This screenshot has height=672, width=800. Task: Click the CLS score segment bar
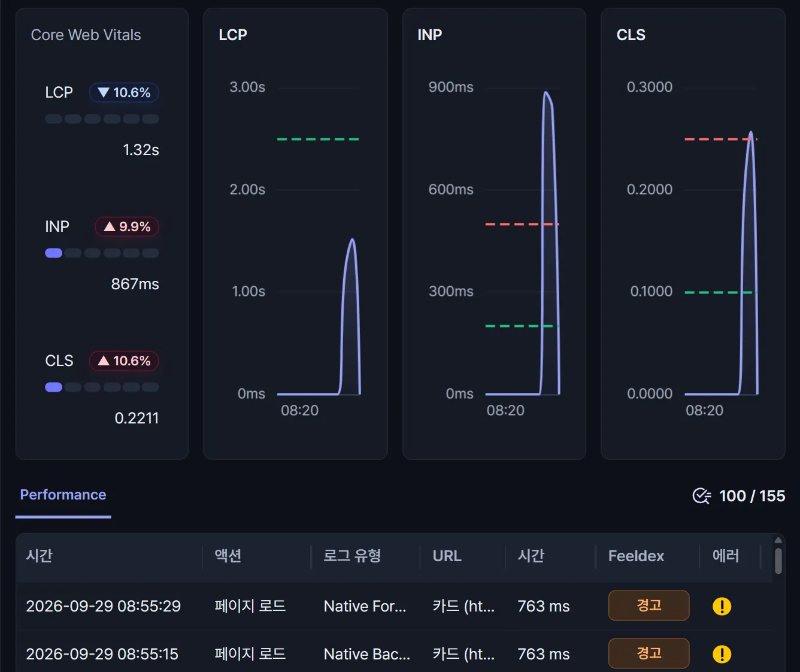[x=102, y=387]
